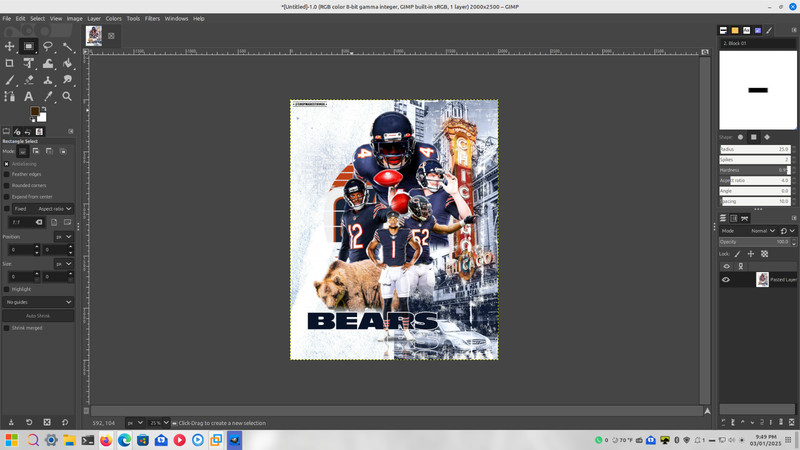
Task: Select the Free Select lasso tool
Action: click(x=48, y=46)
